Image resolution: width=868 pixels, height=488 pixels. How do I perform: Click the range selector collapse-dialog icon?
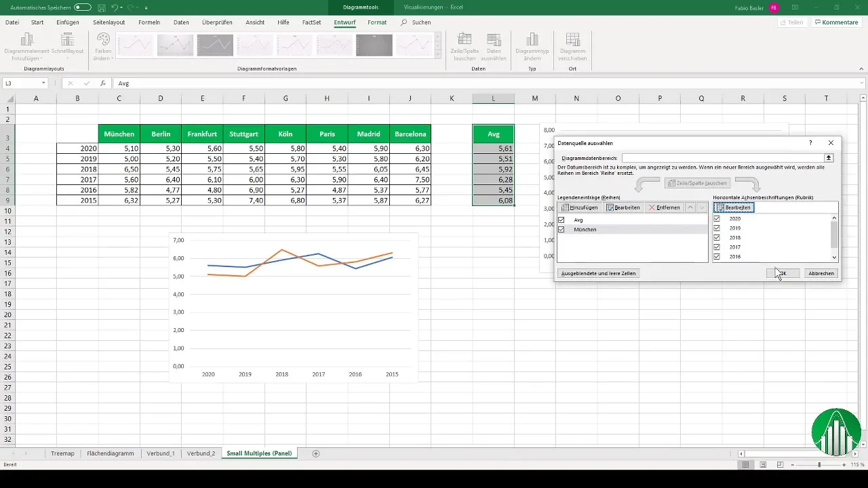tap(829, 157)
